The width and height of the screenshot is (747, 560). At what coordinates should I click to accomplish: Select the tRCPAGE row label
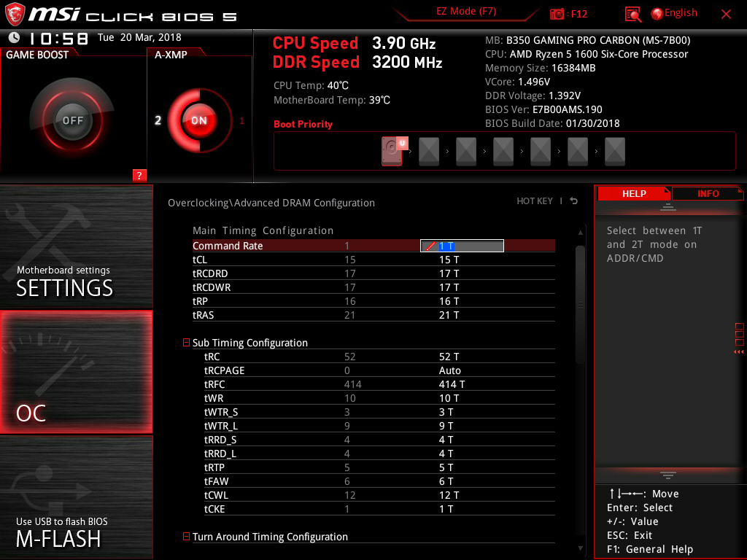tap(224, 370)
